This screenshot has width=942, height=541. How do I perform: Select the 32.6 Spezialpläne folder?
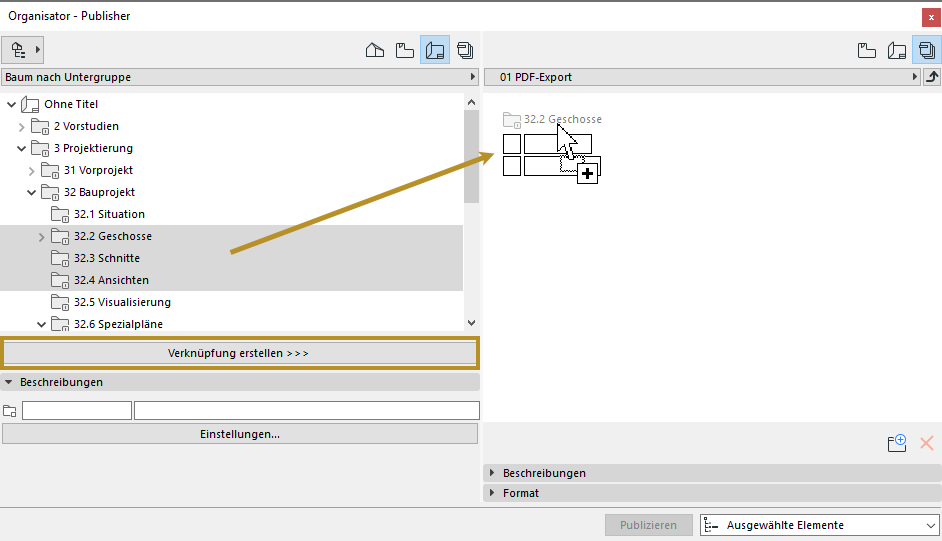click(x=118, y=324)
